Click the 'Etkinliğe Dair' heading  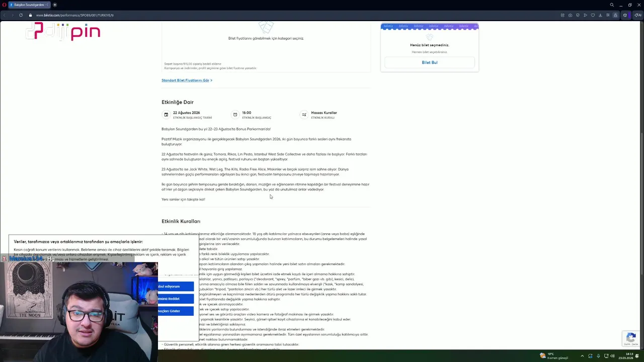178,102
